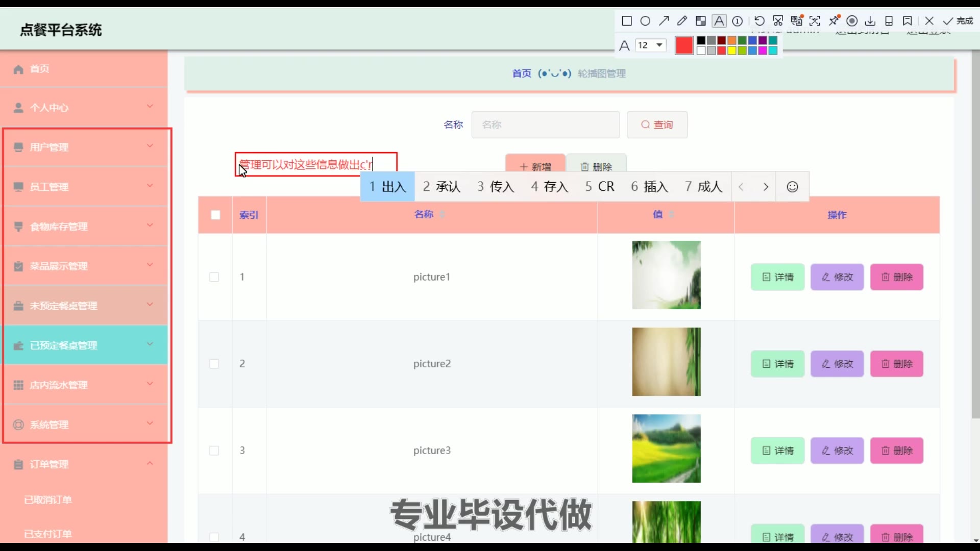This screenshot has width=980, height=551.
Task: Activate the mosaic blur tool
Action: 701,21
